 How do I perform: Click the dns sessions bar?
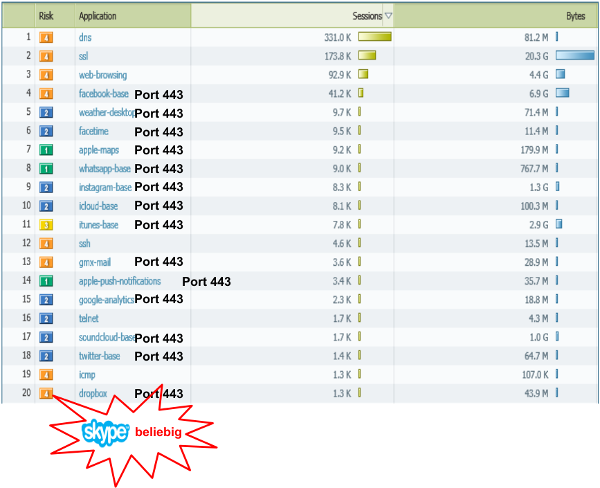pos(374,37)
